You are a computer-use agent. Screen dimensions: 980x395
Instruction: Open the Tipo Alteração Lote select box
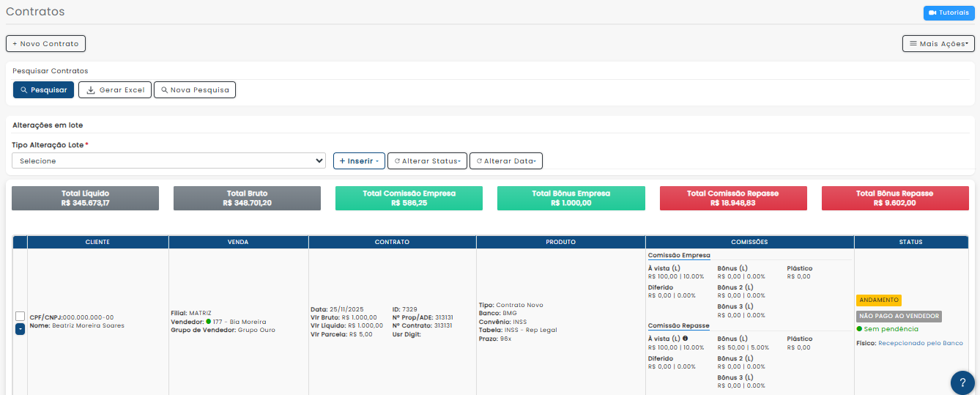[168, 160]
